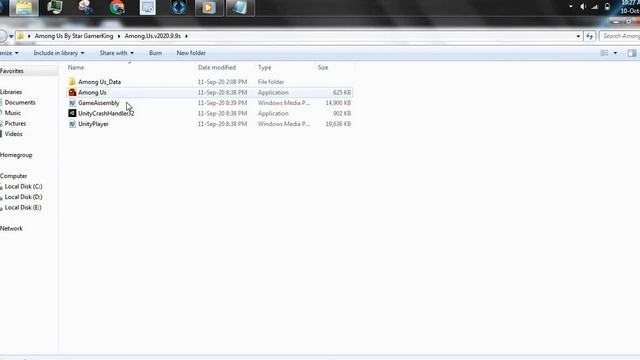Expand the address bar history dropdown

(x=578, y=36)
